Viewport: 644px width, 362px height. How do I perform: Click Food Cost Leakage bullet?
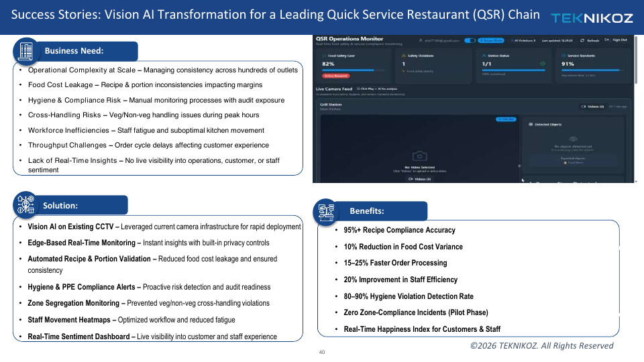pos(145,84)
